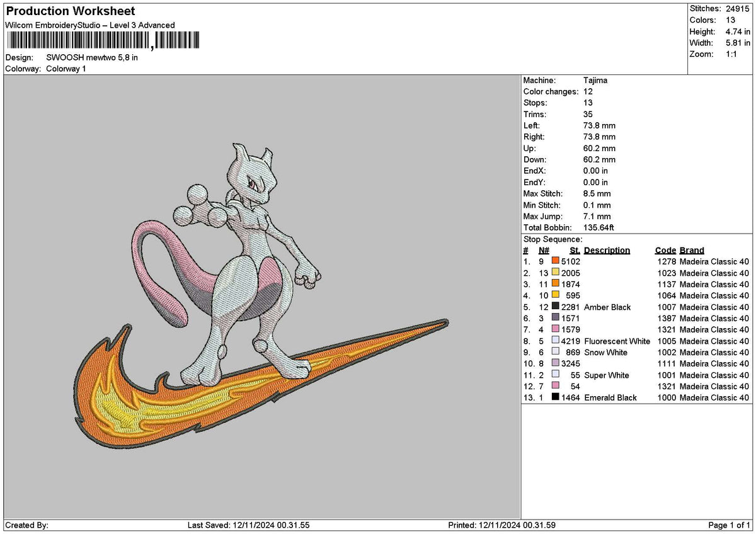Viewport: 756px width, 534px height.
Task: Click the 'Emerald Black' description
Action: pos(610,398)
